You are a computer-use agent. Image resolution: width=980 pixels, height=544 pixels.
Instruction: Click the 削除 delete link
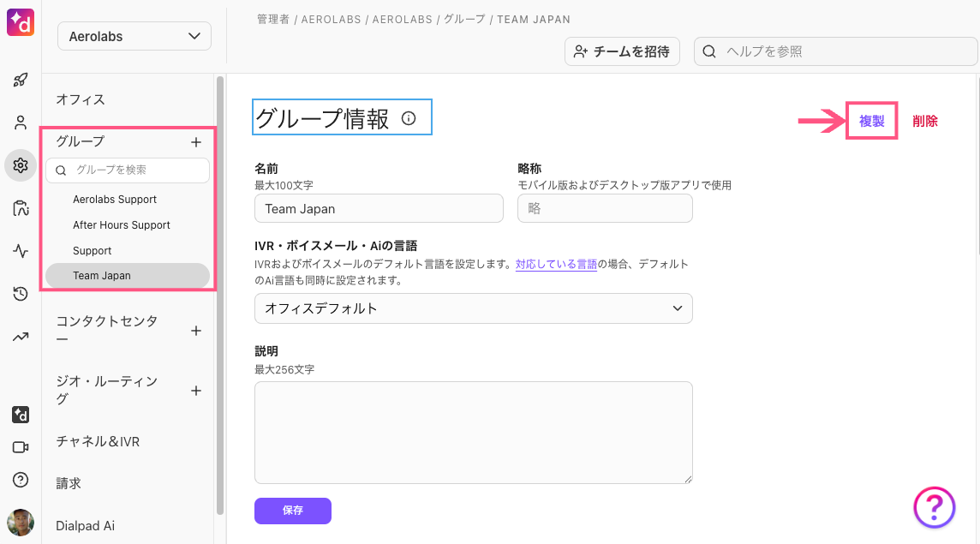[925, 121]
